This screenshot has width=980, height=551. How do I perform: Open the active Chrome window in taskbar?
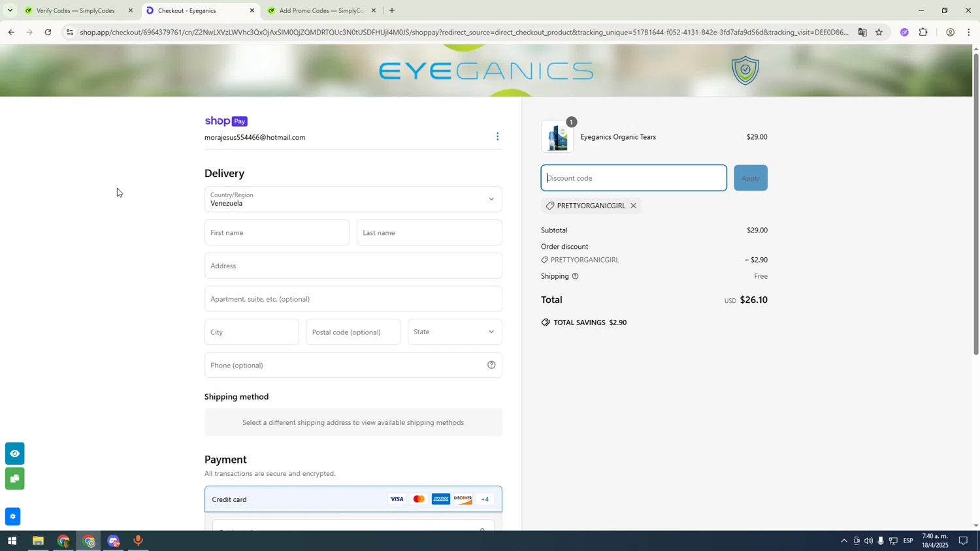point(89,541)
